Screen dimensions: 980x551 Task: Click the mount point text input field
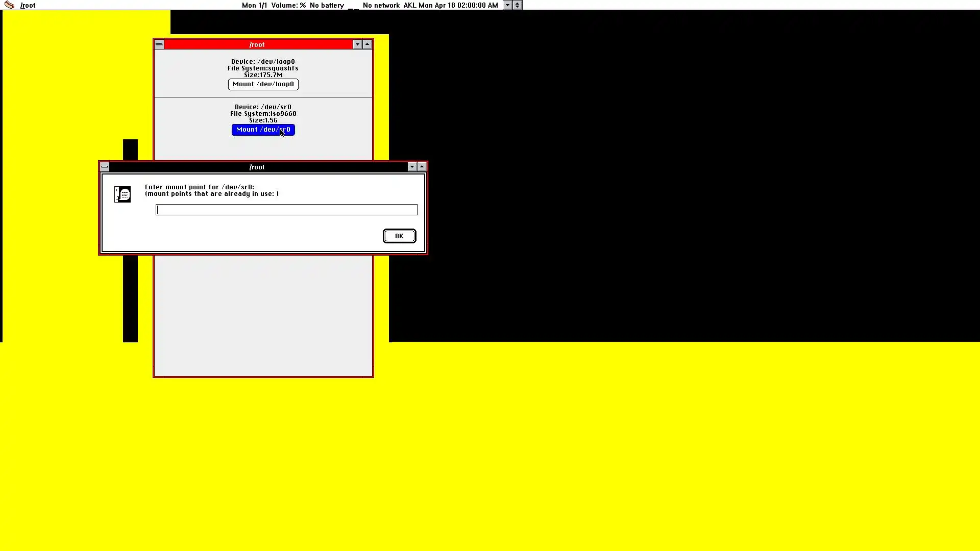click(286, 210)
